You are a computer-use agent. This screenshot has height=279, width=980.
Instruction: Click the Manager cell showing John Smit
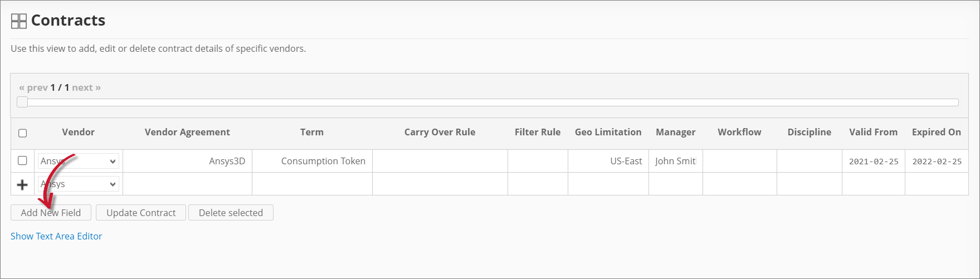(675, 161)
